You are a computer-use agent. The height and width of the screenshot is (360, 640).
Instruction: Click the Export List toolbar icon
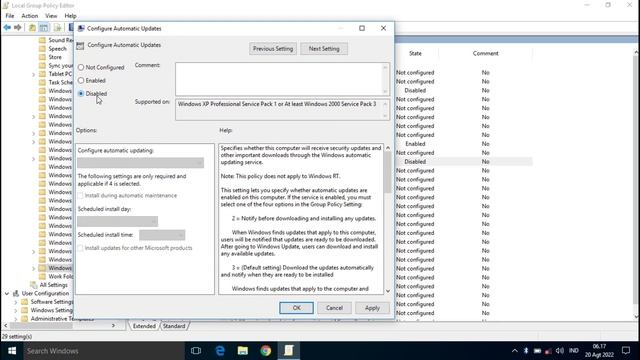tap(58, 28)
